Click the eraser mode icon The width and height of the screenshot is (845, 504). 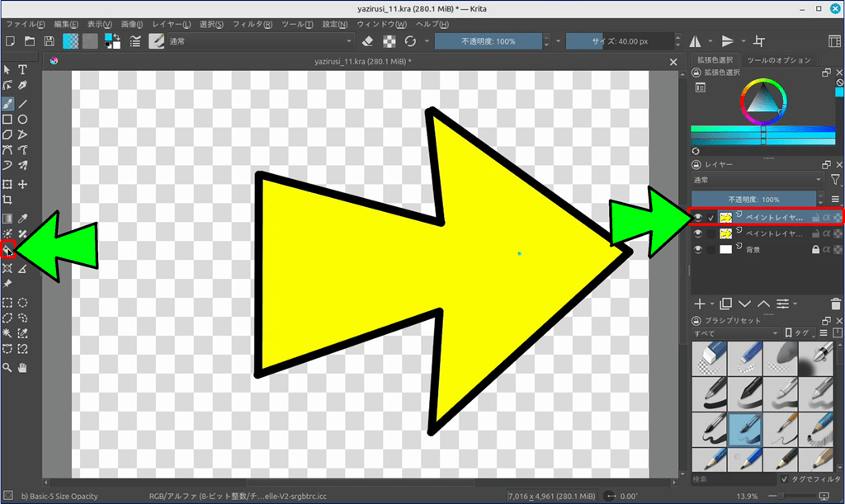(x=369, y=41)
